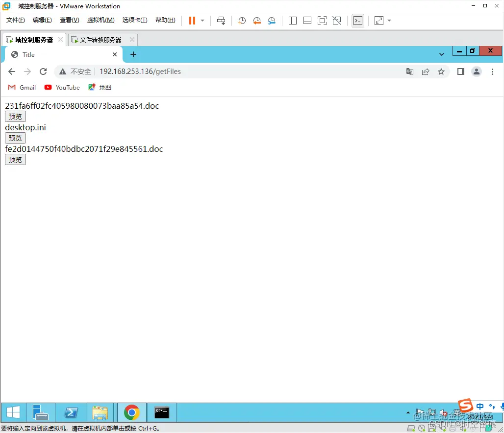The width and height of the screenshot is (504, 433).
Task: Go forward in Chrome
Action: pyautogui.click(x=27, y=72)
